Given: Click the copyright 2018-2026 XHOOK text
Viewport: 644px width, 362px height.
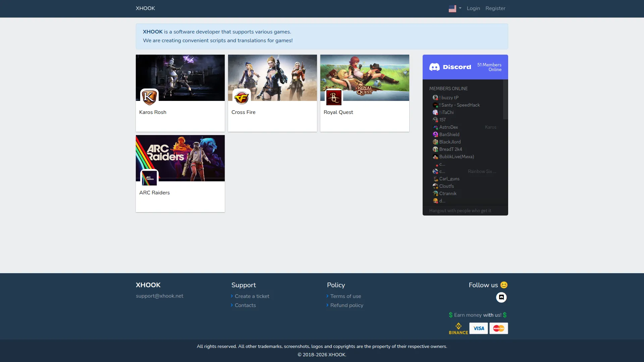Looking at the screenshot, I should (x=322, y=355).
